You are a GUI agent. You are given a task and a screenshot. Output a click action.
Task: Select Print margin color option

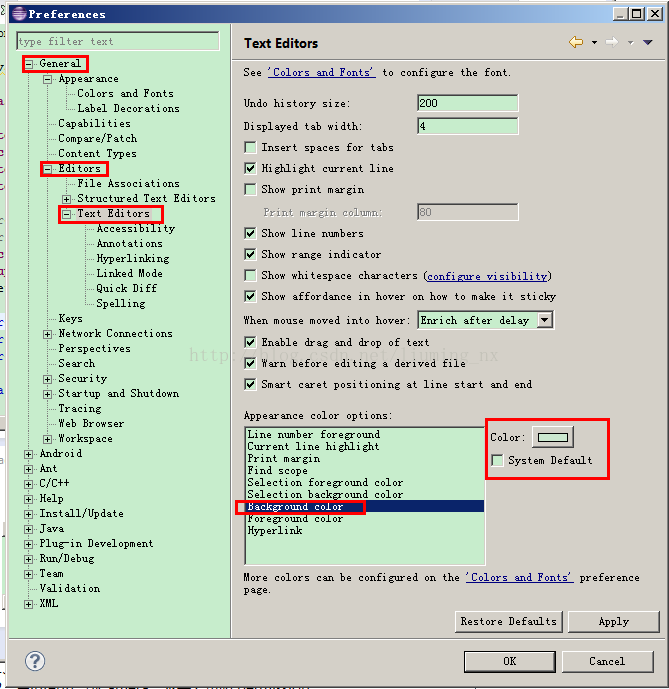(284, 458)
